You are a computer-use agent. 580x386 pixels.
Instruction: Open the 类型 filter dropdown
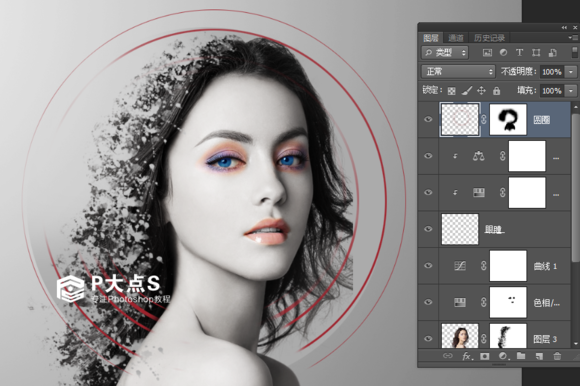445,53
